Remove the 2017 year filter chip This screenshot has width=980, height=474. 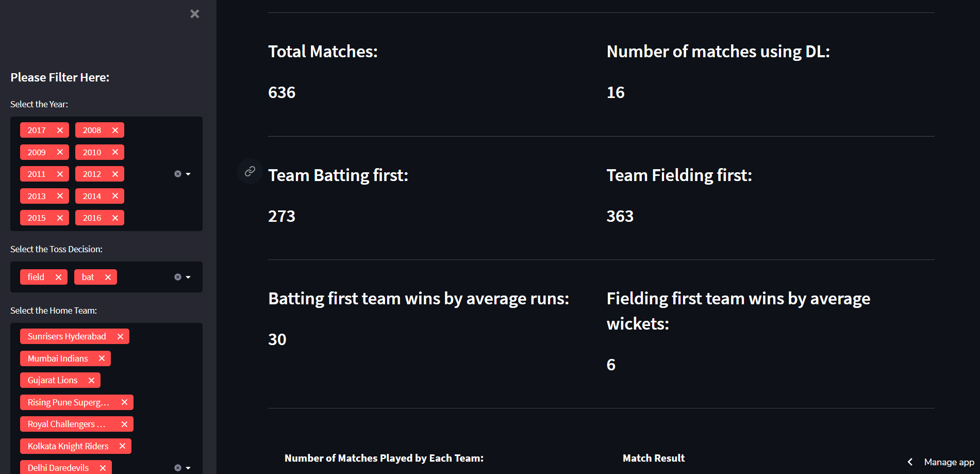click(x=60, y=130)
